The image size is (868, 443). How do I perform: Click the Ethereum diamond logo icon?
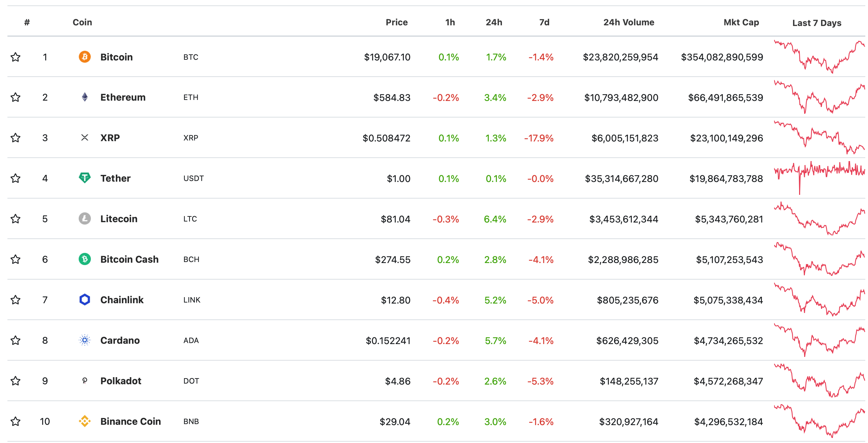[85, 97]
